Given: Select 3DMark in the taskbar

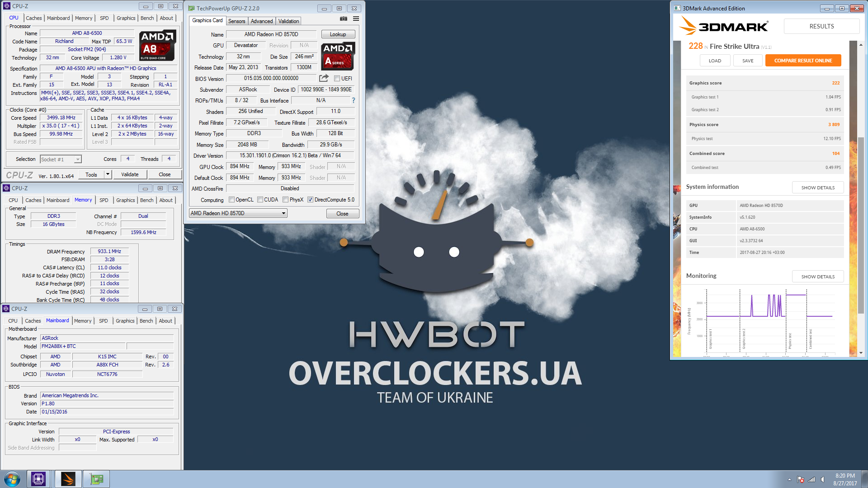Looking at the screenshot, I should pos(68,479).
